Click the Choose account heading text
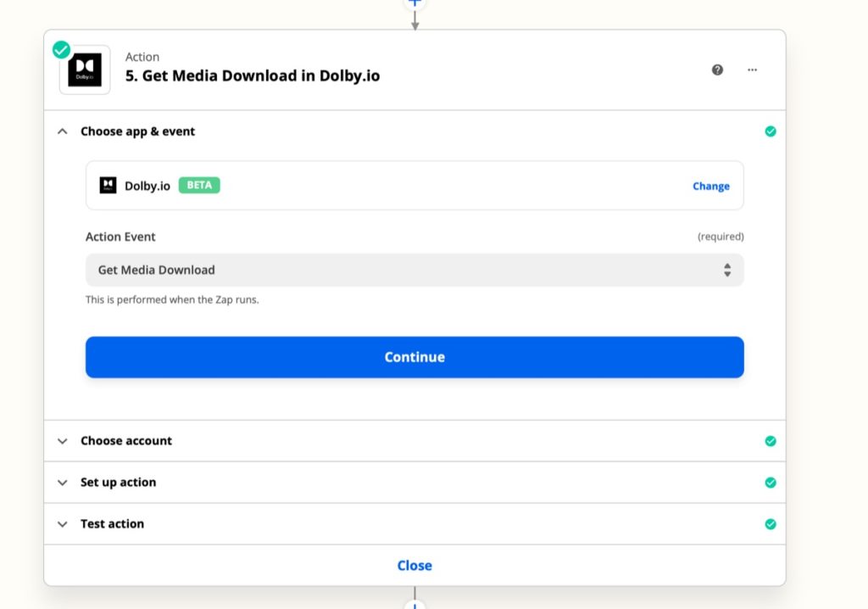The image size is (868, 609). click(x=126, y=440)
